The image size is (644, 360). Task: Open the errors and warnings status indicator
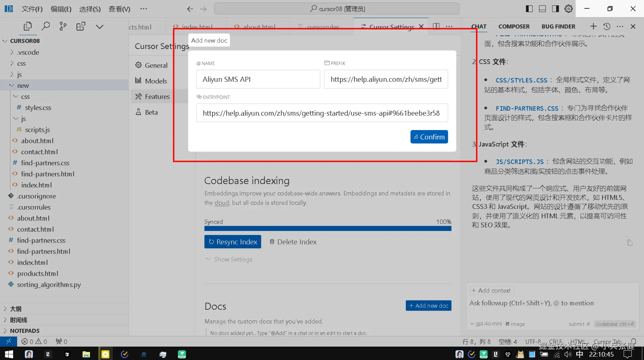34,342
